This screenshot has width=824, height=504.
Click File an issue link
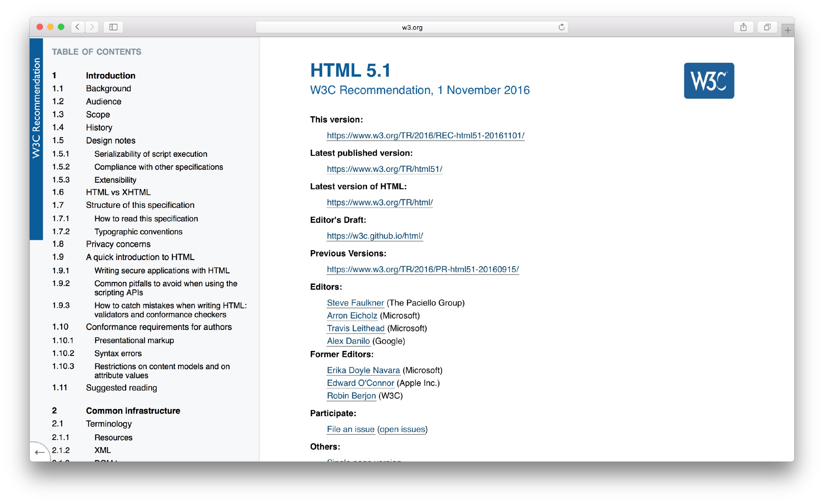tap(351, 429)
